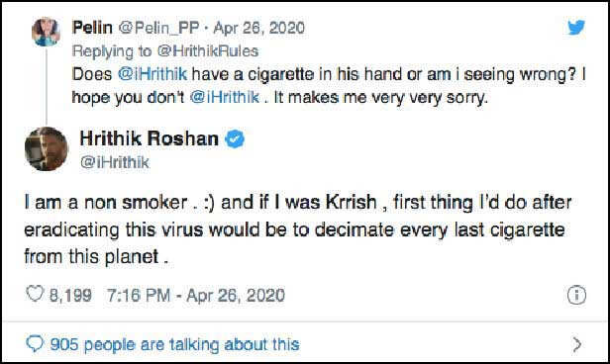Screen dimensions: 610x364
Task: Click the Twitter bird logo
Action: (576, 27)
